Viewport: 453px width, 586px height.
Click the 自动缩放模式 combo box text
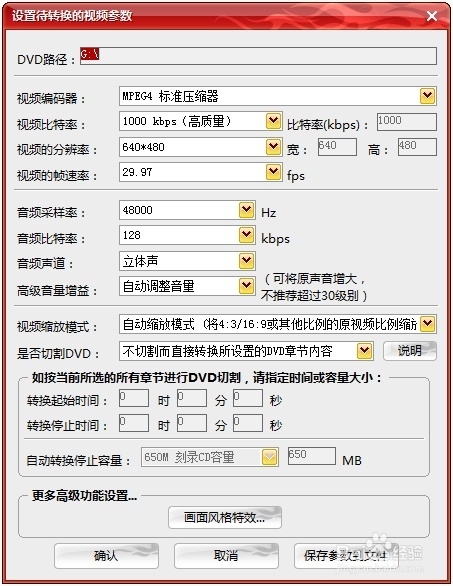270,324
